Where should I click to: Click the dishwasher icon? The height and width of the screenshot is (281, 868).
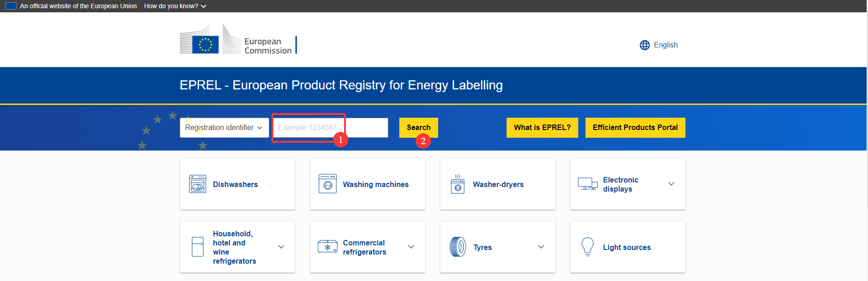198,184
